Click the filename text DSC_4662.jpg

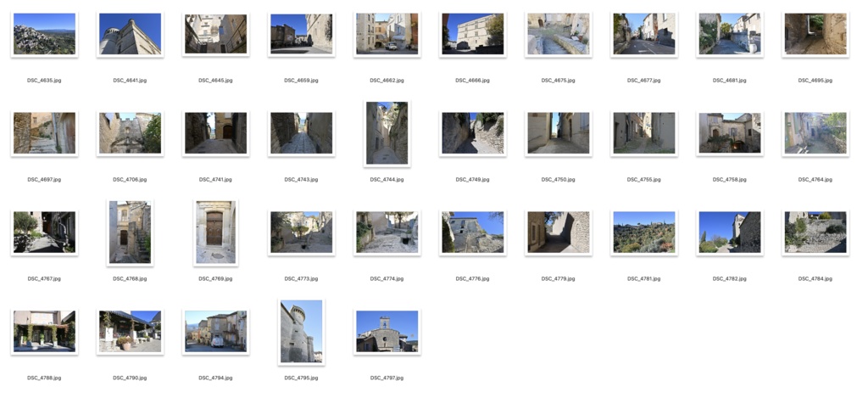coord(387,81)
